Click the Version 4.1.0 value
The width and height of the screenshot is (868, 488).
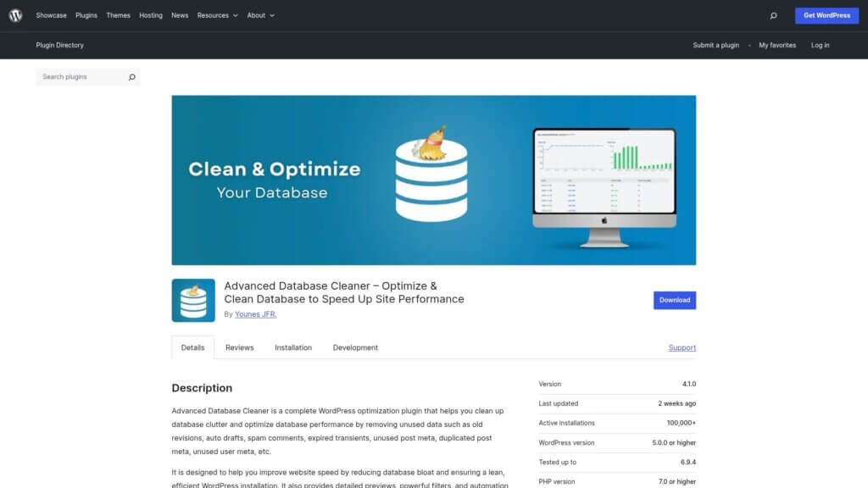click(688, 384)
